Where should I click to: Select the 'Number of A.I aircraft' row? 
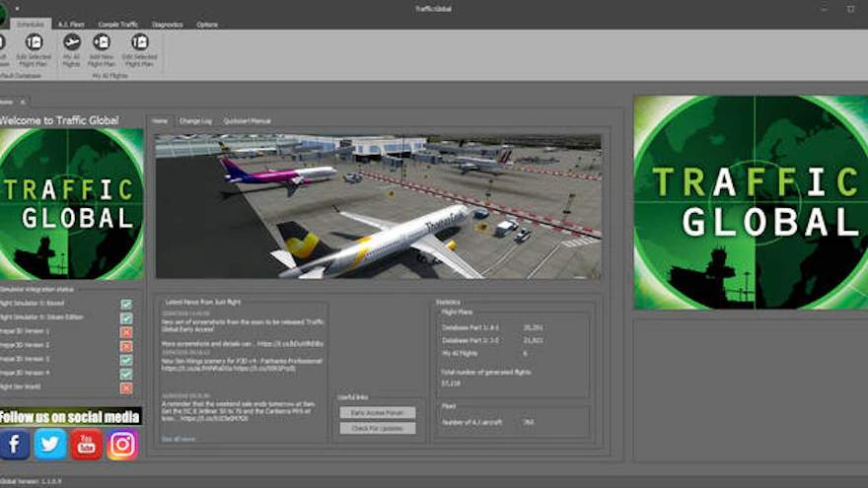click(488, 422)
